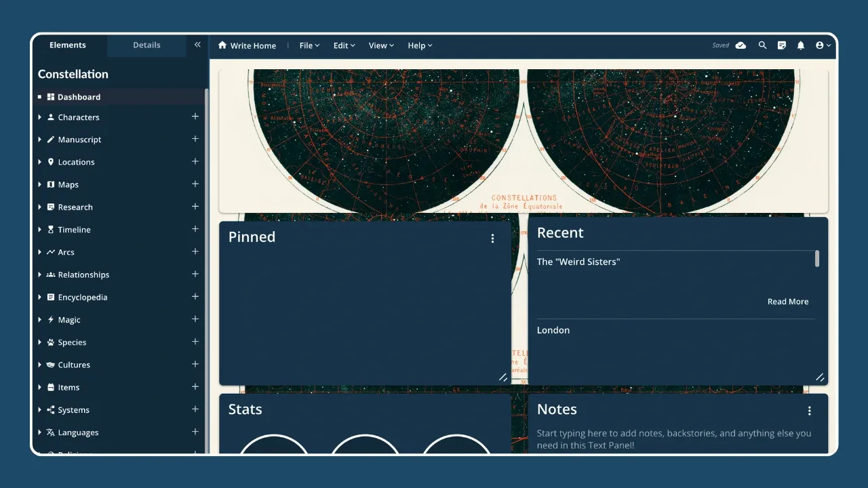Expand the Timeline tree item
The width and height of the screenshot is (868, 488).
(x=40, y=229)
